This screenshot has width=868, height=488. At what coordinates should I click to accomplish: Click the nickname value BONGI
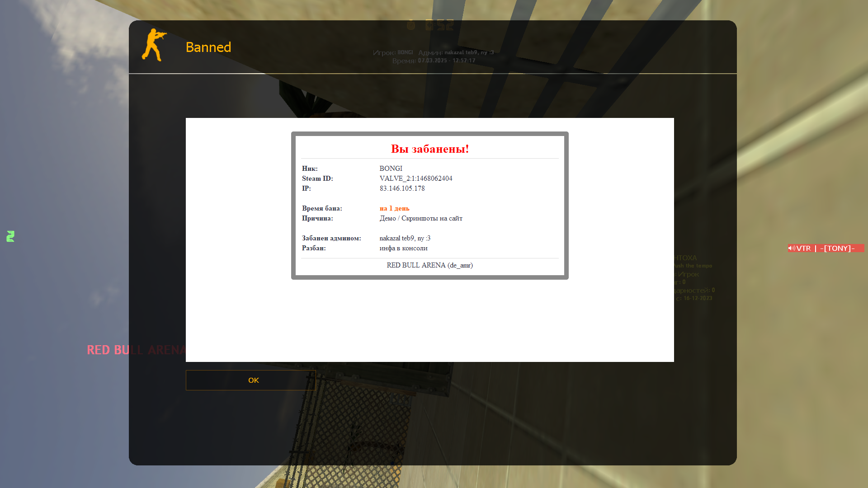[x=391, y=169]
